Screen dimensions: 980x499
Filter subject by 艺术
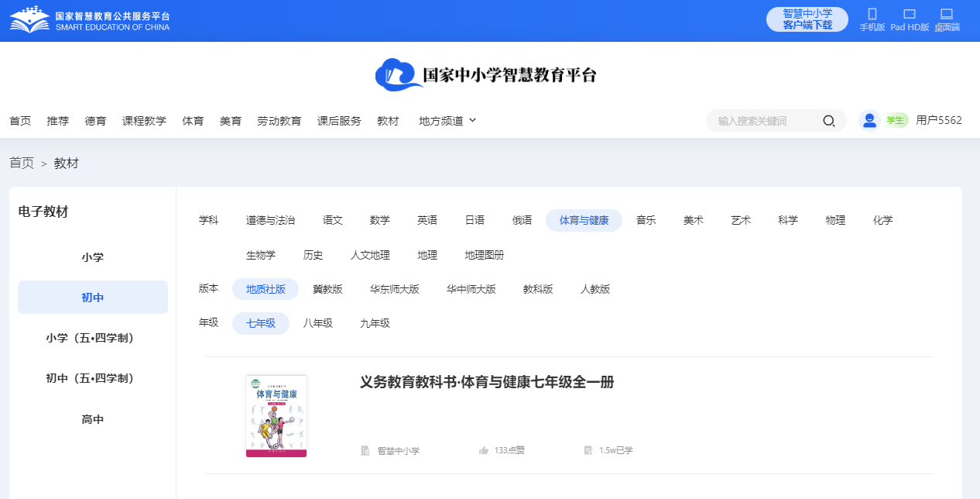[741, 220]
